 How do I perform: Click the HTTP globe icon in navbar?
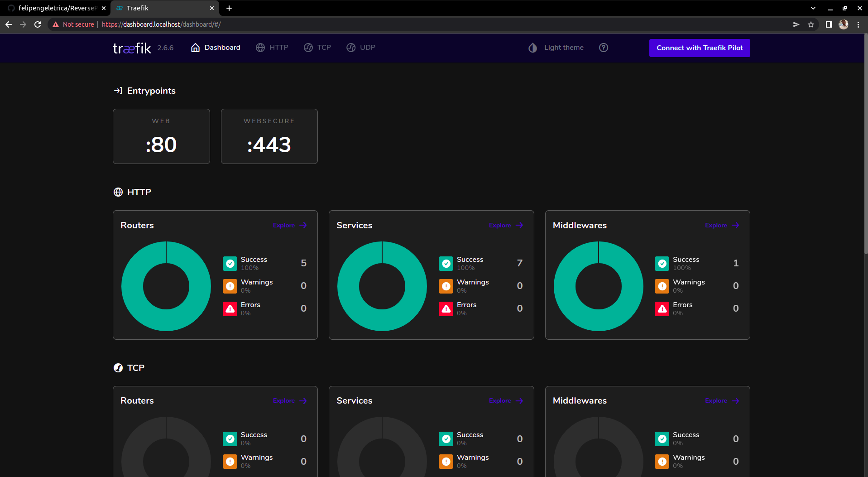(260, 48)
